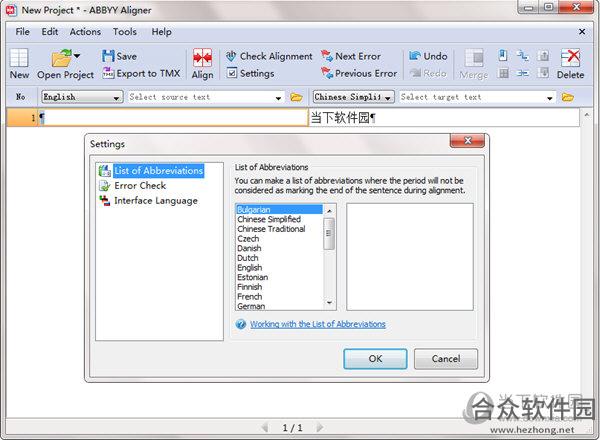Image resolution: width=600 pixels, height=440 pixels.
Task: Click language list scroll up arrow
Action: coord(329,210)
